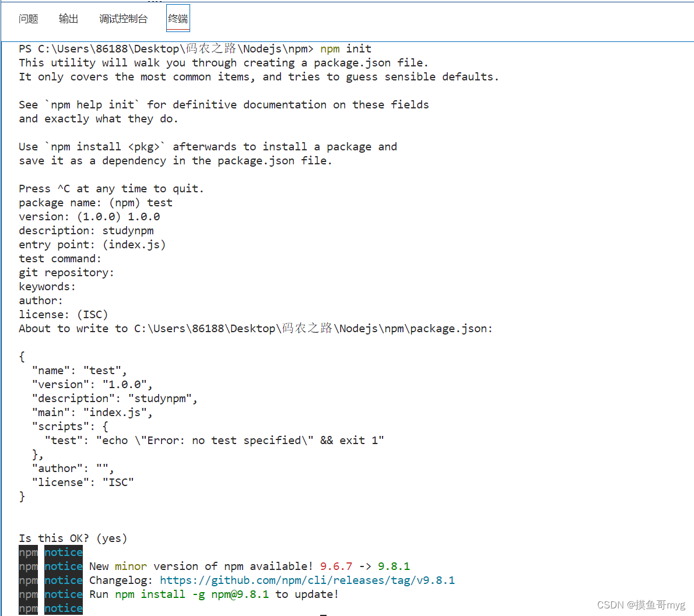This screenshot has width=694, height=616.
Task: Click the active 终端 tab
Action: point(177,18)
